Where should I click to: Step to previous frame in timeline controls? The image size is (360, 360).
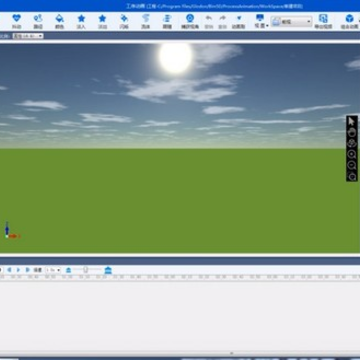9,270
